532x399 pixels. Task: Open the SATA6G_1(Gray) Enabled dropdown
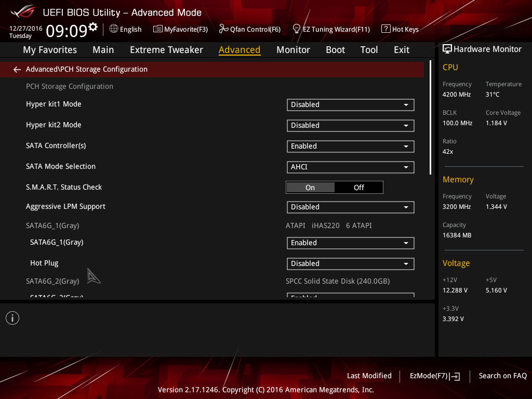point(351,243)
